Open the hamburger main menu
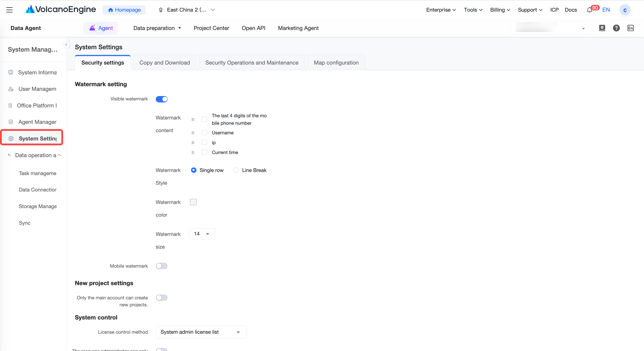644x351 pixels. click(9, 10)
